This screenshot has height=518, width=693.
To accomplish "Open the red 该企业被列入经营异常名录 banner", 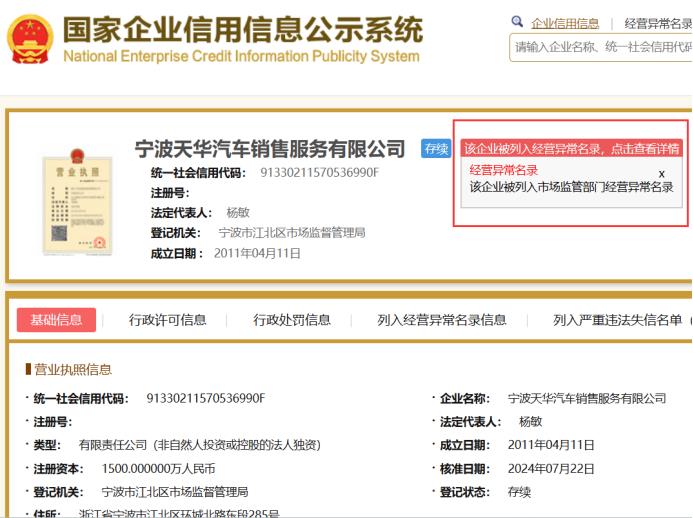I will (x=571, y=149).
